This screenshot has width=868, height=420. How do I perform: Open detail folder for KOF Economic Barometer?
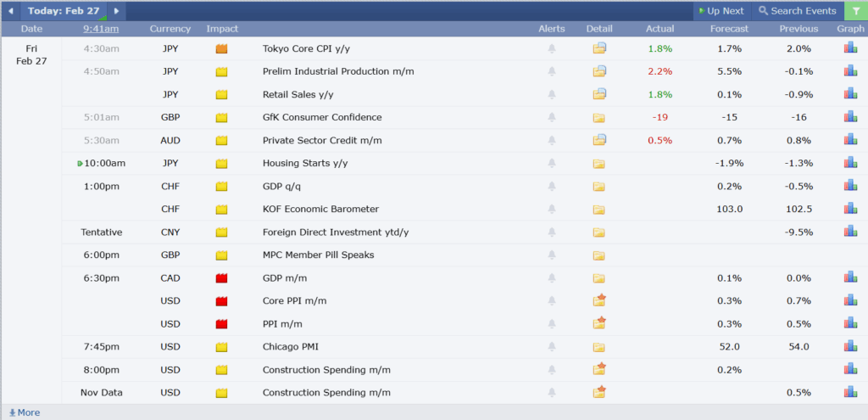[599, 209]
